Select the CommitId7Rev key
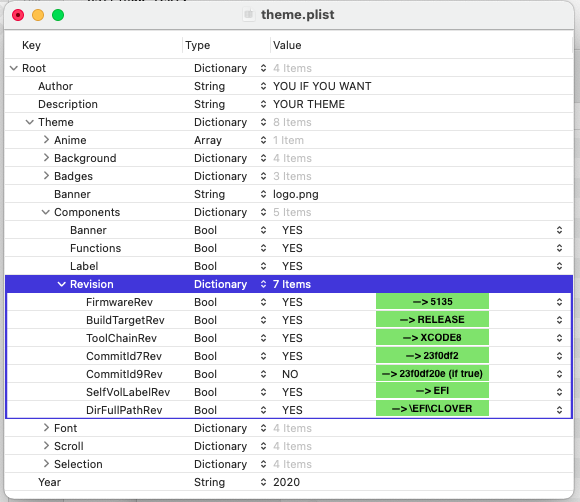580x502 pixels. (124, 356)
